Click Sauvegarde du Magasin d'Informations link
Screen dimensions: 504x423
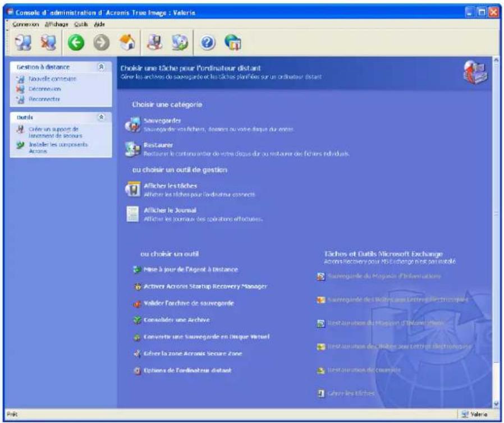[x=384, y=276]
